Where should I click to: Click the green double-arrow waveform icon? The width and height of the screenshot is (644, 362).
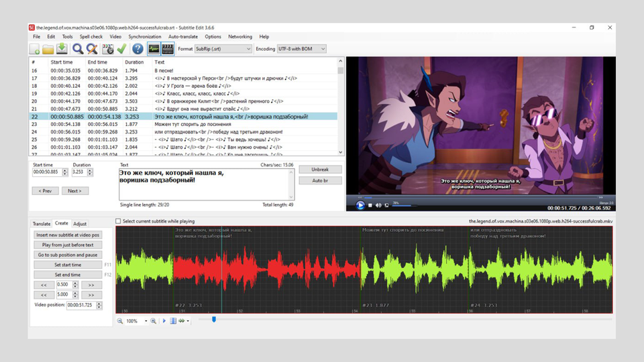point(182,321)
